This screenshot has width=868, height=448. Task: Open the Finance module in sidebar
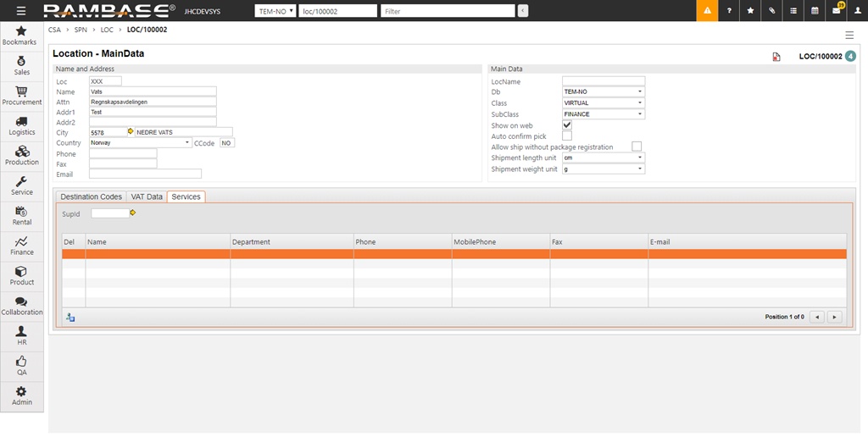21,246
